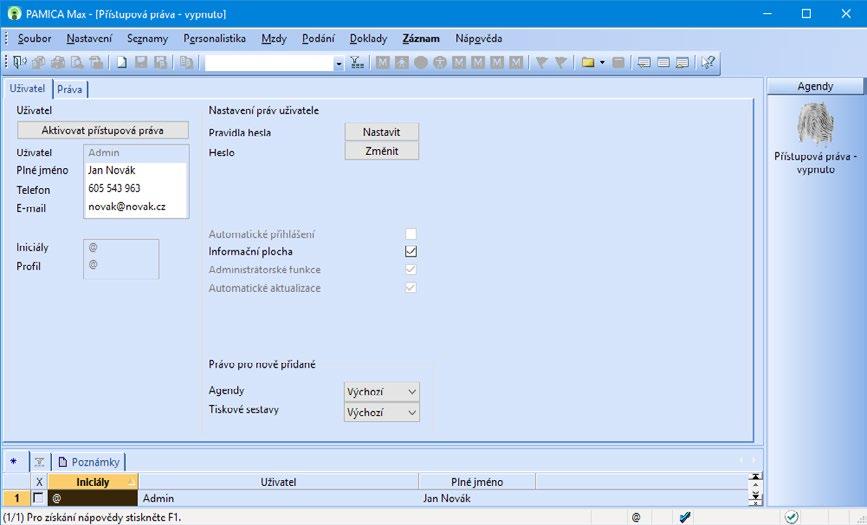This screenshot has width=867, height=525.
Task: Click the fingerprint Přístupová práva agenda icon
Action: click(x=815, y=123)
